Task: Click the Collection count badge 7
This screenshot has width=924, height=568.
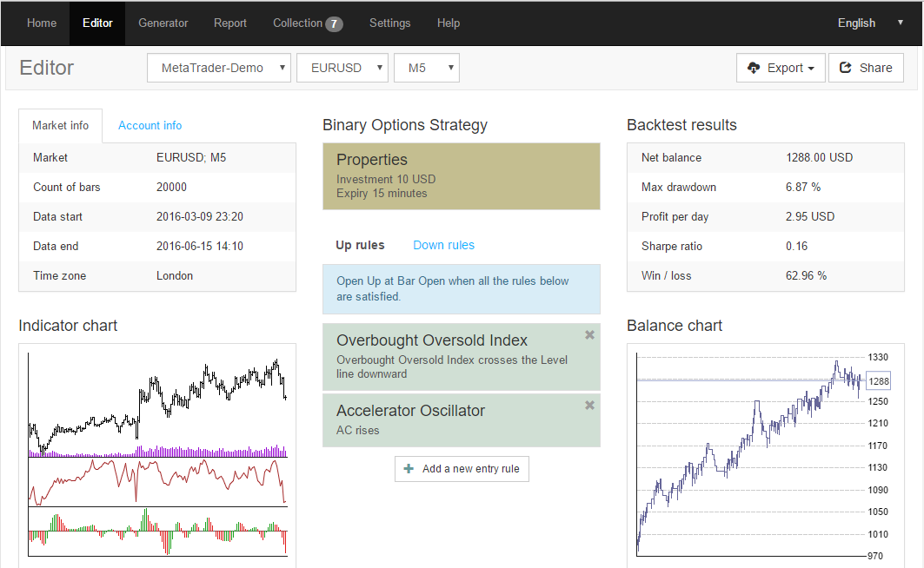Action: pyautogui.click(x=334, y=23)
